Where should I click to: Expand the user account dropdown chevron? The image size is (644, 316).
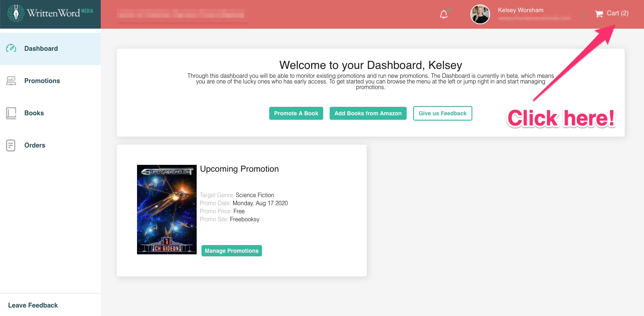pos(583,15)
